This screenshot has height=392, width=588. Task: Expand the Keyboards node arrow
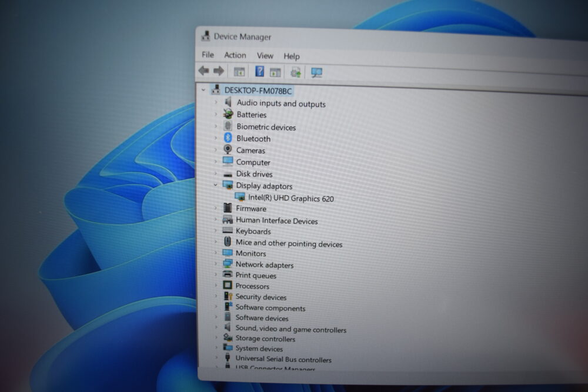216,230
